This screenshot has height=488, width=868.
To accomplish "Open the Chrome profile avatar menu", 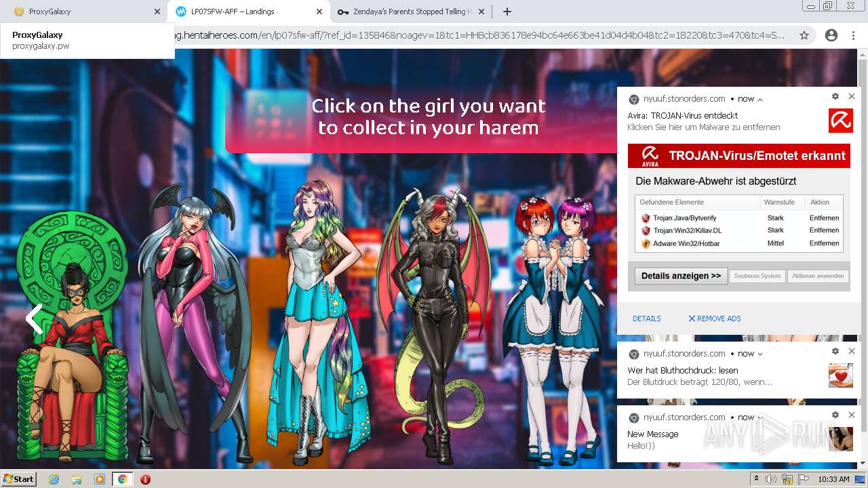I will coord(831,35).
